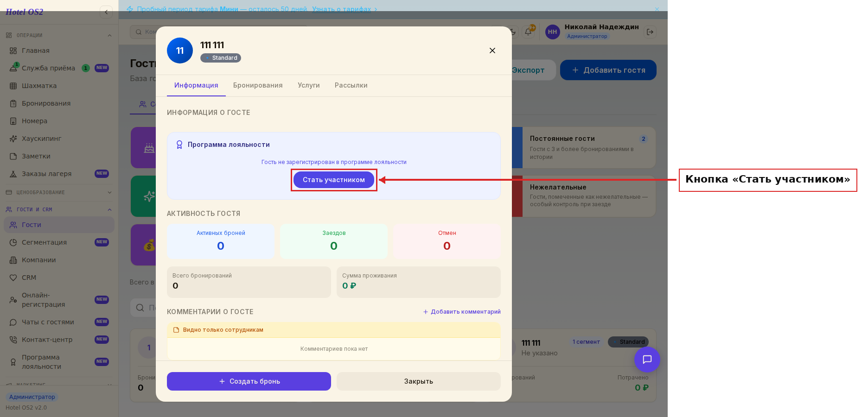The image size is (868, 417).
Task: Click the Закрыть button
Action: [419, 381]
